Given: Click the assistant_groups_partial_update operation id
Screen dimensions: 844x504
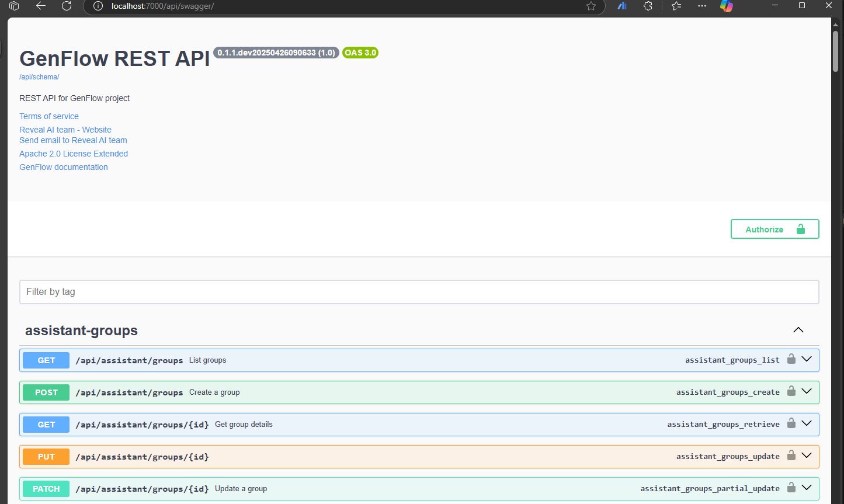Looking at the screenshot, I should 710,489.
